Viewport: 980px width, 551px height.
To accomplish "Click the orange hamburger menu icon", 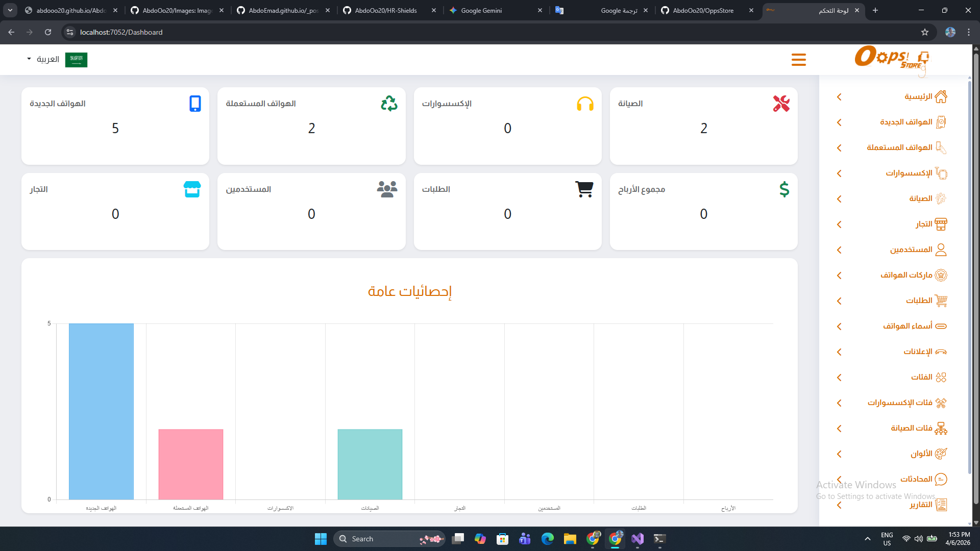I will (x=798, y=60).
